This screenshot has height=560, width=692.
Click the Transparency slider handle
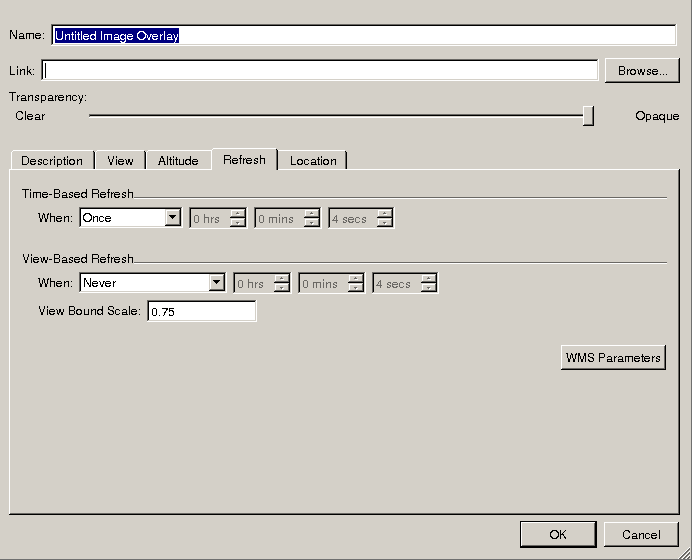click(x=588, y=116)
